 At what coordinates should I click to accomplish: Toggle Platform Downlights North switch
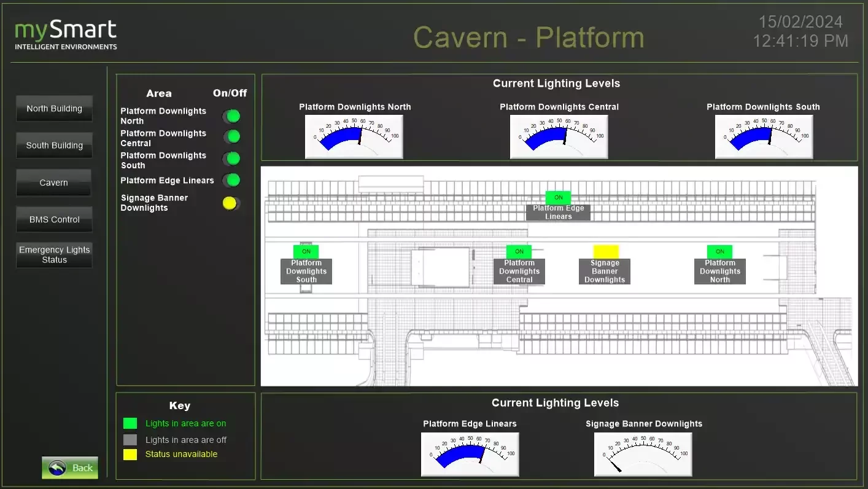(231, 116)
